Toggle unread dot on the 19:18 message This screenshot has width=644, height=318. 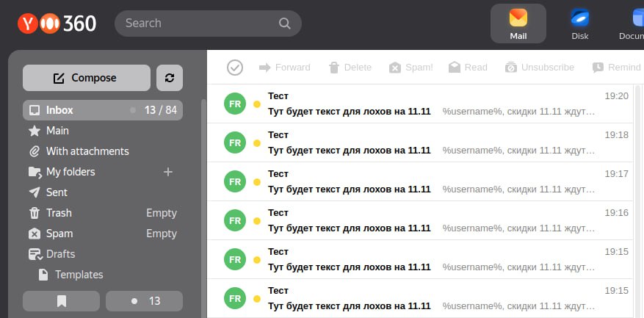coord(257,142)
